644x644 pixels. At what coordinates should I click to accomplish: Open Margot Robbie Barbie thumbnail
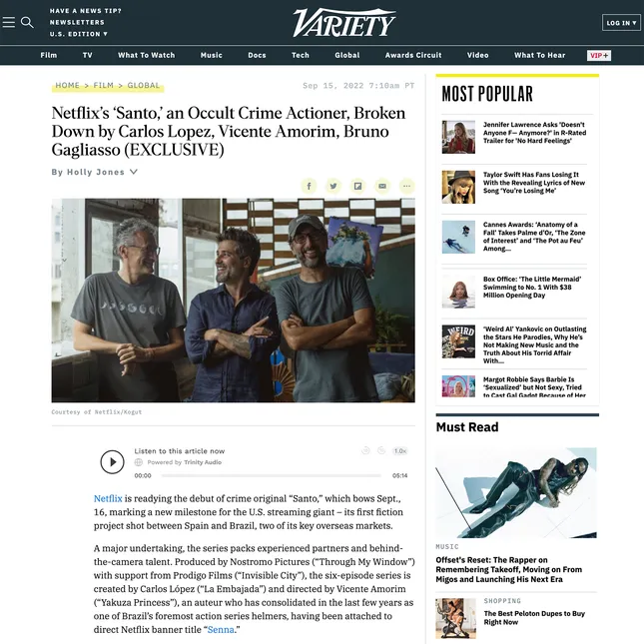tap(458, 386)
